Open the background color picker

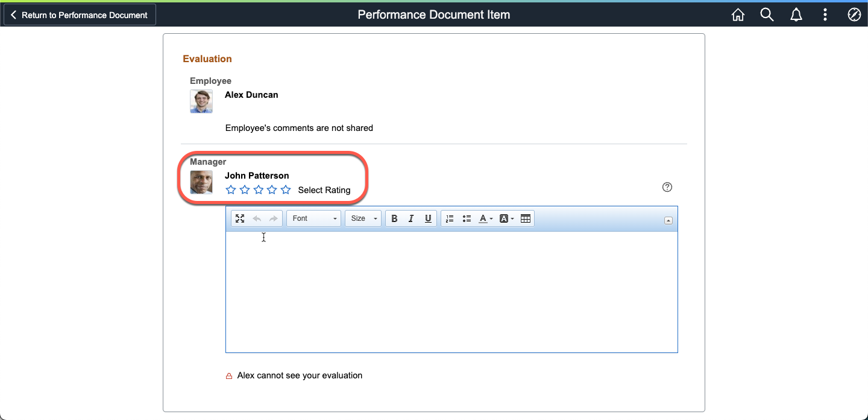pyautogui.click(x=507, y=218)
